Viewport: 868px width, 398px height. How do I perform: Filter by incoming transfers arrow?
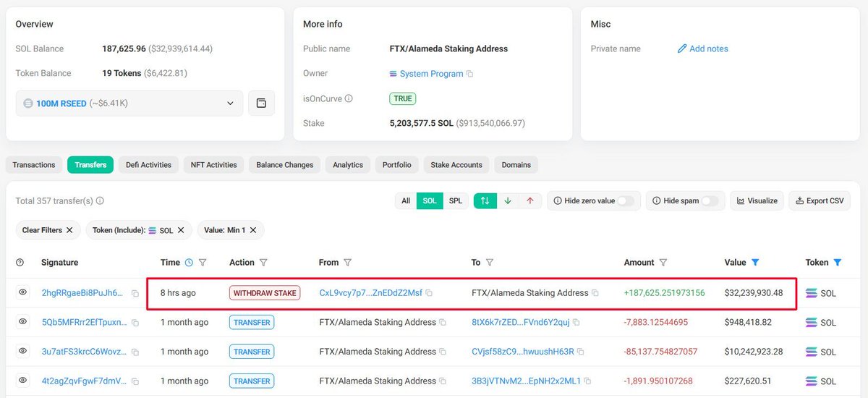point(507,201)
